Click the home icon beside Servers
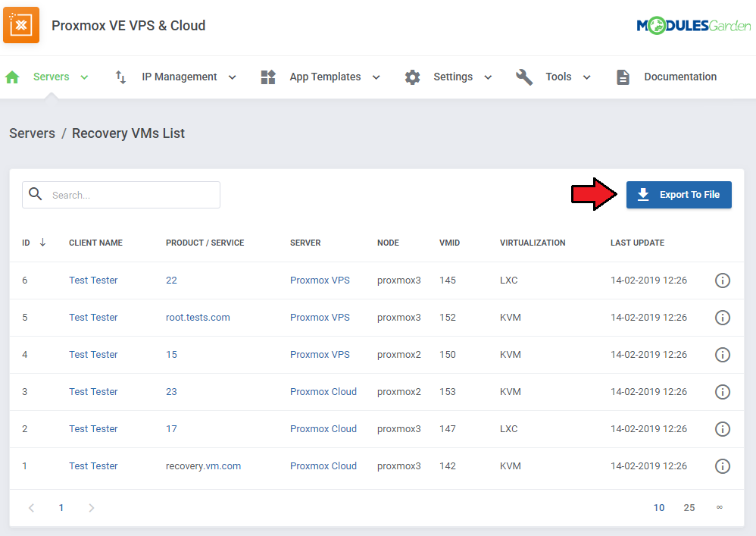 (13, 77)
